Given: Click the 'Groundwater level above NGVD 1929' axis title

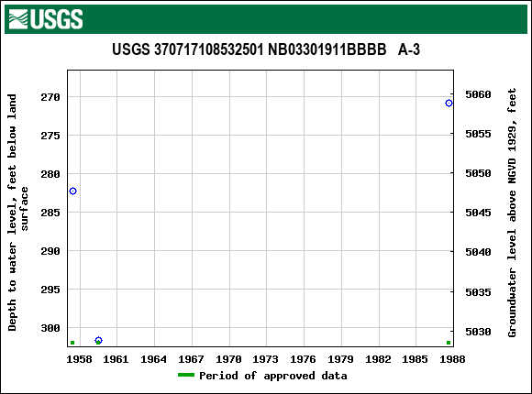Looking at the screenshot, I should (512, 213).
